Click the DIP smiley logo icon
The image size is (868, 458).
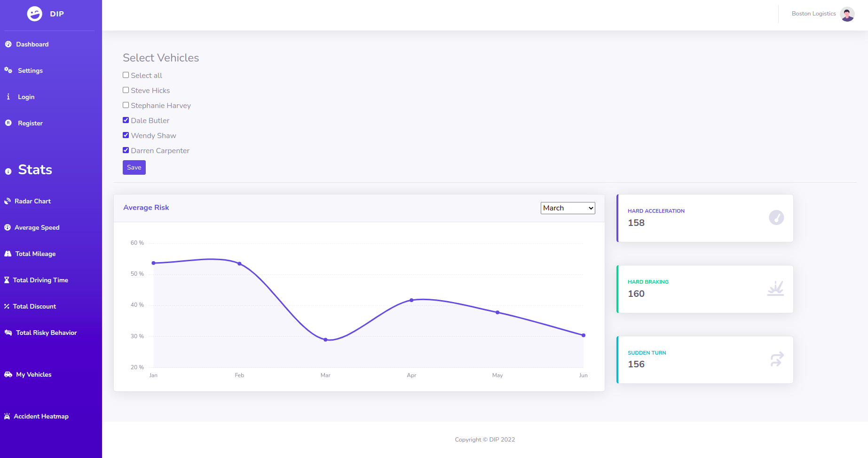click(x=34, y=14)
